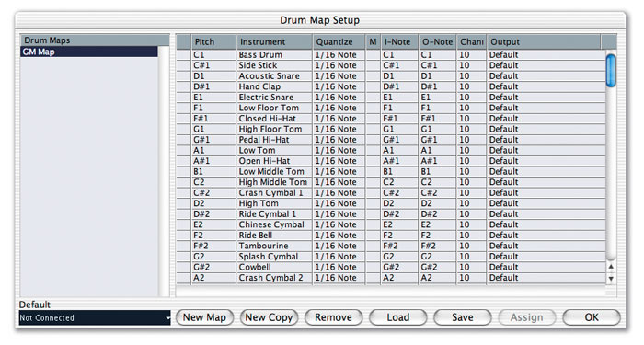The height and width of the screenshot is (345, 644).
Task: Click the Quantize column header
Action: pyautogui.click(x=339, y=42)
